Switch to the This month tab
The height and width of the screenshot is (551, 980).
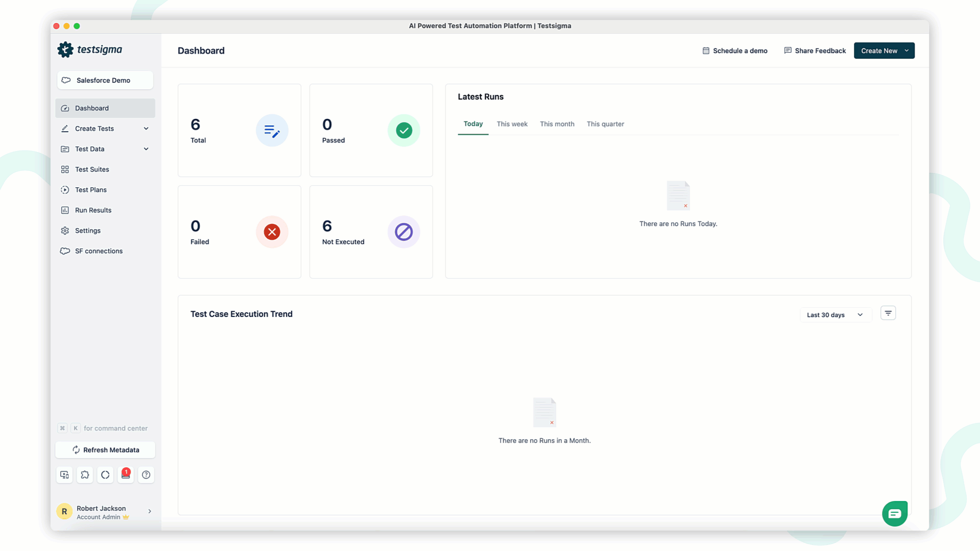pyautogui.click(x=557, y=124)
